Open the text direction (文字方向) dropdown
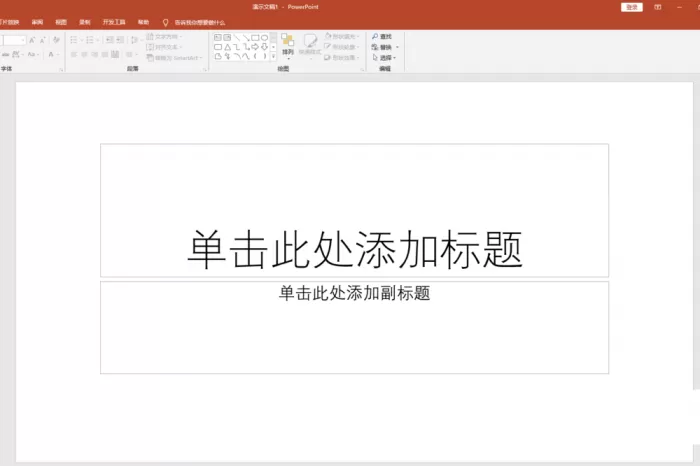 (164, 36)
